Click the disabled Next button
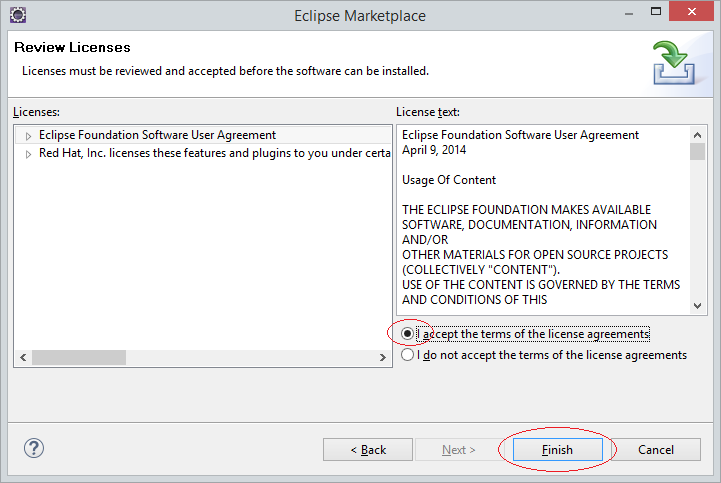Screen dimensions: 721x483 point(458,449)
